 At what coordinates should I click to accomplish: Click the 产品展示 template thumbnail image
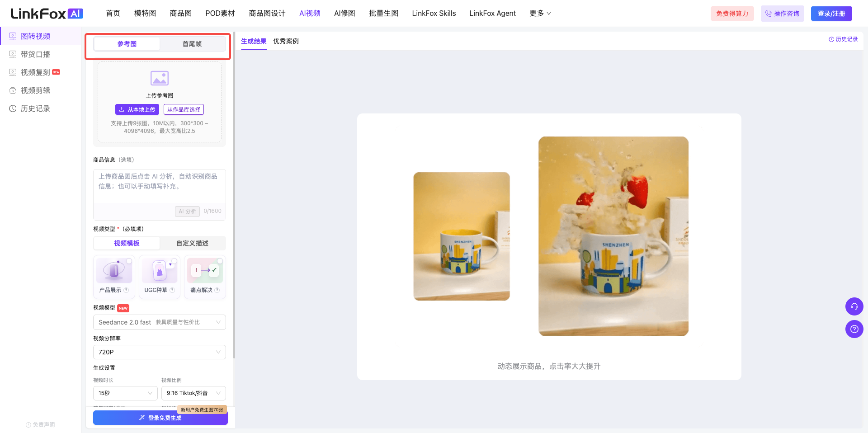pyautogui.click(x=114, y=270)
